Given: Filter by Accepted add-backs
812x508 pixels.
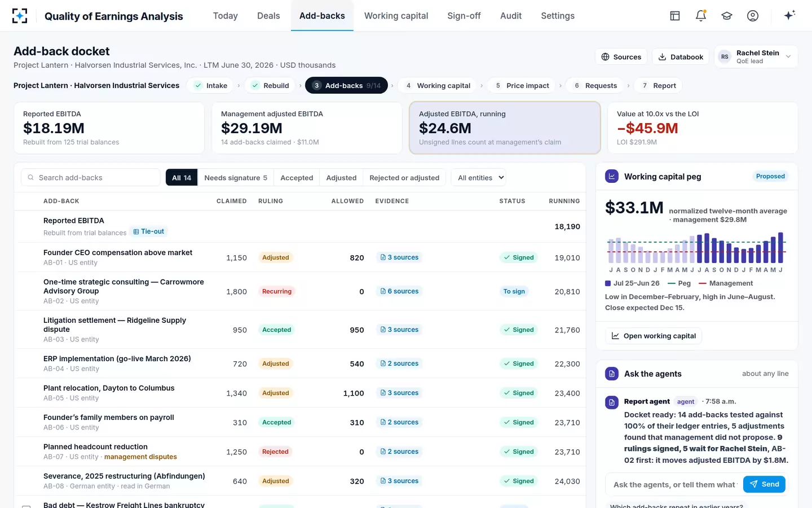Looking at the screenshot, I should (297, 177).
